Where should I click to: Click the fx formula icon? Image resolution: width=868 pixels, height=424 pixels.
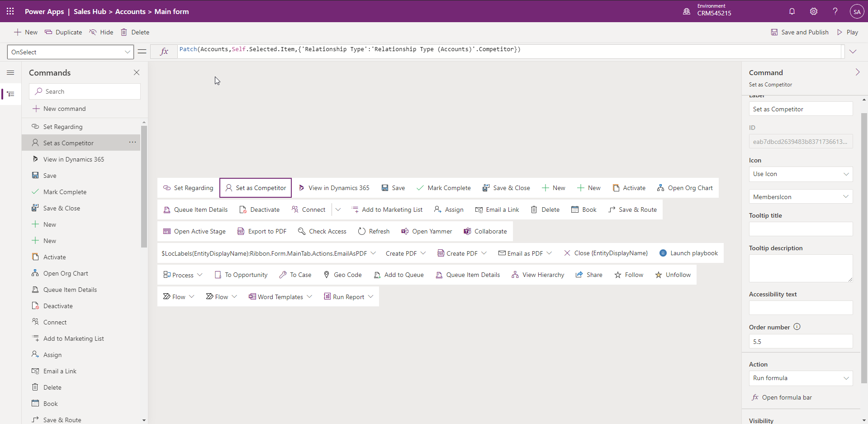164,52
